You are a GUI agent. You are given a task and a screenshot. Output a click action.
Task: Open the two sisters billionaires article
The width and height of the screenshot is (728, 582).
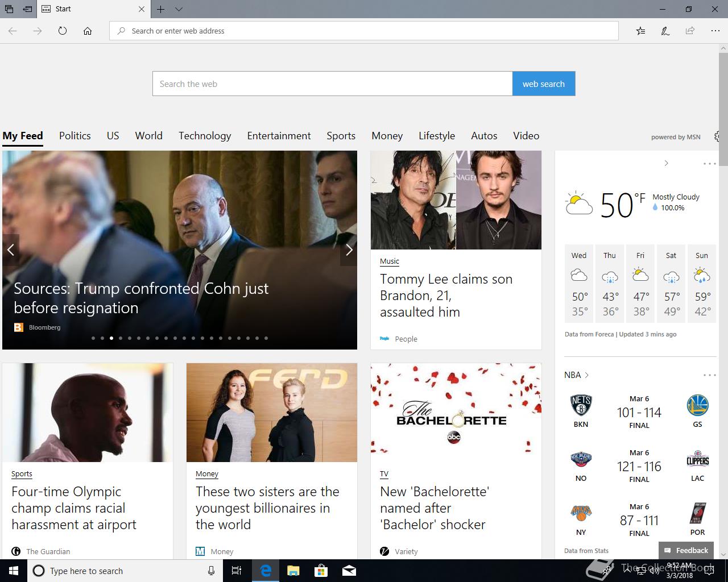[267, 508]
